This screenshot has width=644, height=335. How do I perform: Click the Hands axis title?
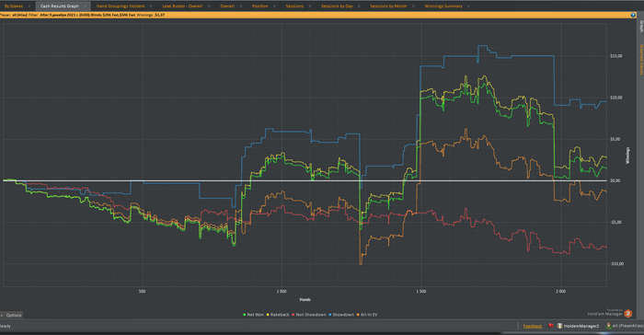point(305,300)
